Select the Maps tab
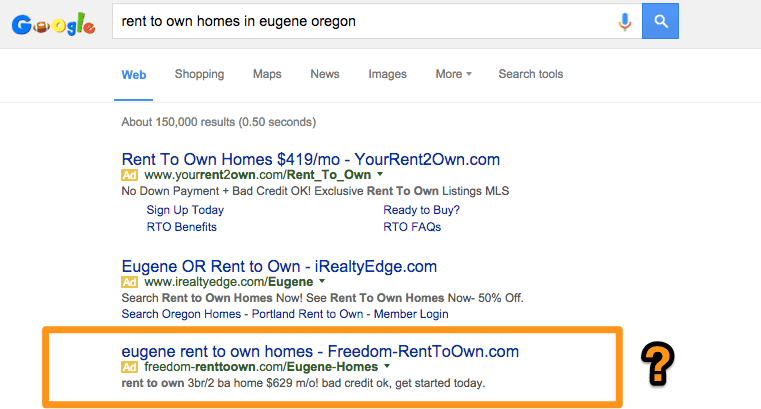The height and width of the screenshot is (409, 761). pyautogui.click(x=267, y=74)
